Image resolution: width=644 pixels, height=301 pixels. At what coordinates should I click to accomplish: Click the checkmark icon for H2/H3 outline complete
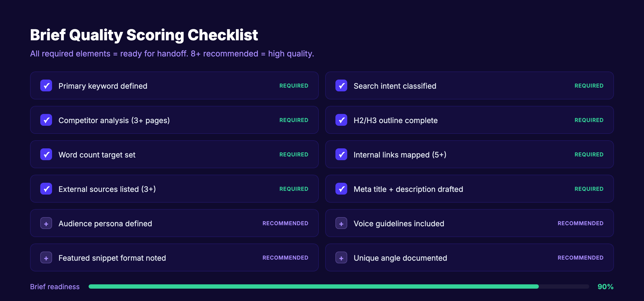click(341, 120)
